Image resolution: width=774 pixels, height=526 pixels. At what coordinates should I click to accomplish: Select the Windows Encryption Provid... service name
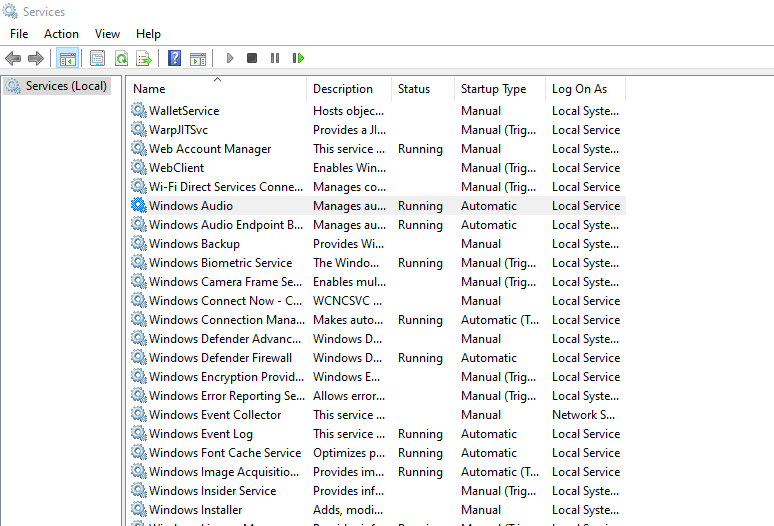tap(227, 376)
